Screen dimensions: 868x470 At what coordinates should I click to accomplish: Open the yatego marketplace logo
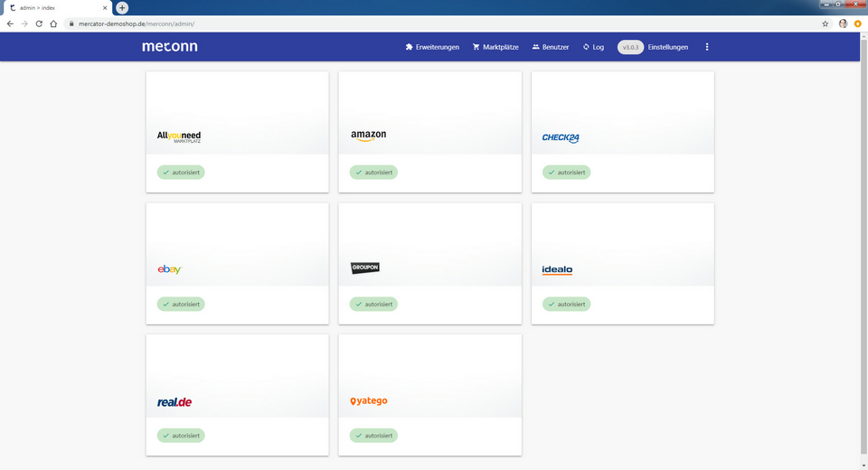(x=369, y=400)
